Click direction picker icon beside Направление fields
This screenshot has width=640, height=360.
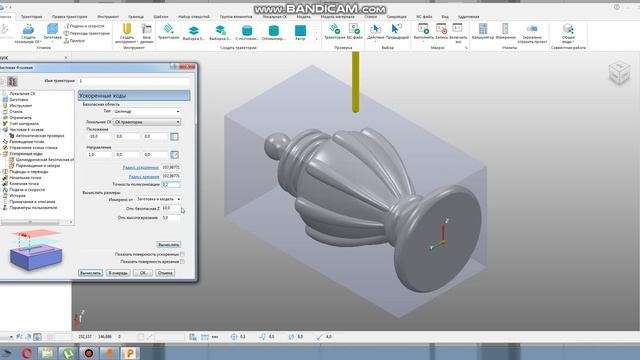coord(174,155)
